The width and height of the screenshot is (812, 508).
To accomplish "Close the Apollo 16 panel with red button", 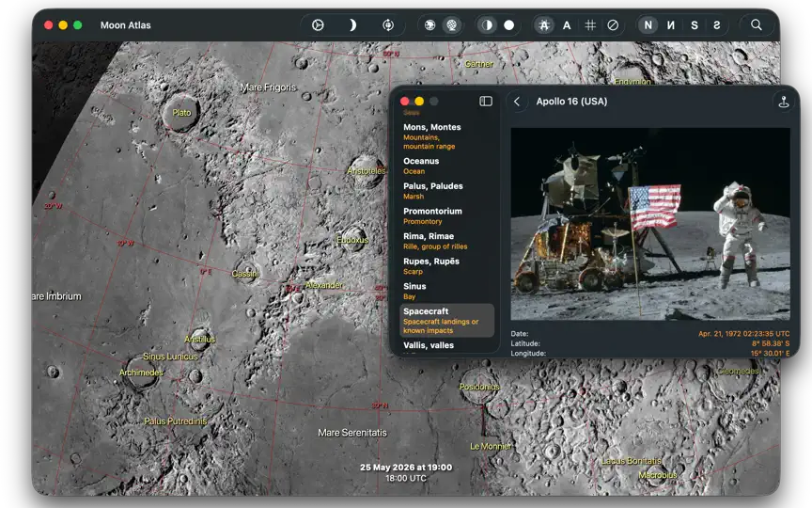I will pyautogui.click(x=405, y=101).
